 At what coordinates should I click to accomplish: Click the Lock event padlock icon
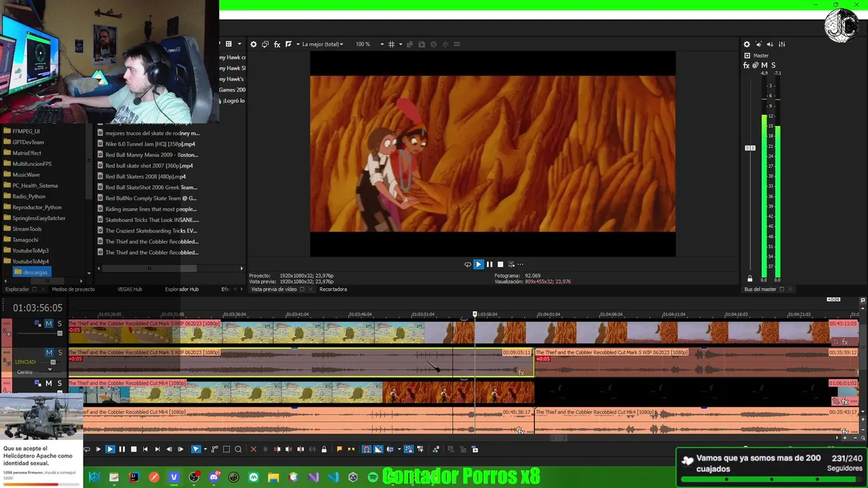324,449
